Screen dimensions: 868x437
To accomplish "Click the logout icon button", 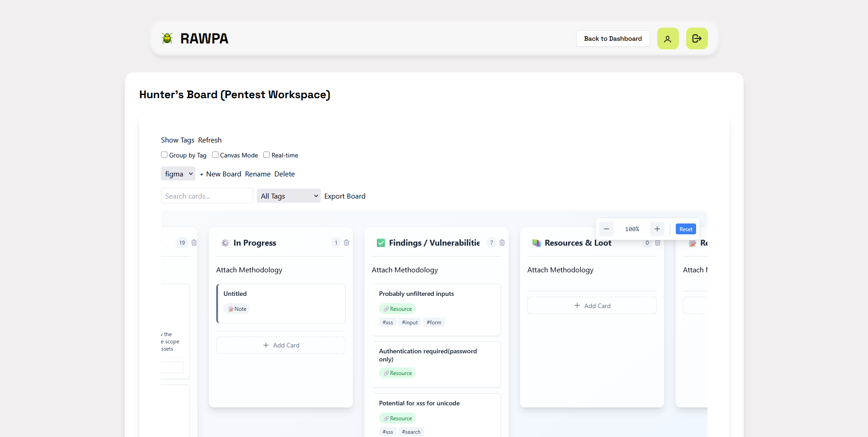I will (697, 38).
